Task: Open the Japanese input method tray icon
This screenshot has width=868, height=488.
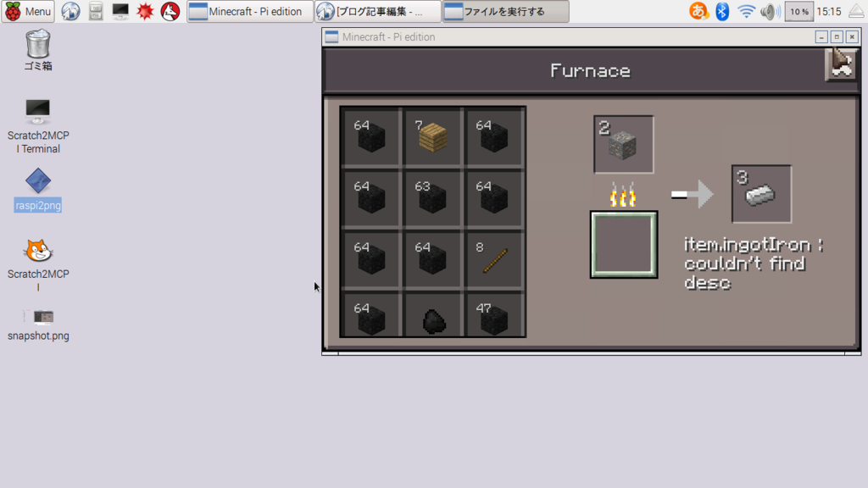Action: pos(698,11)
